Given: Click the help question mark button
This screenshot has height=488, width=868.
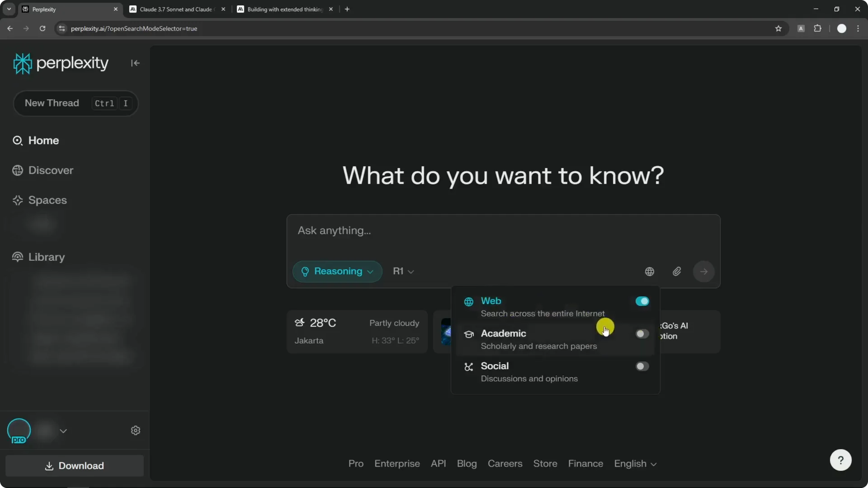Looking at the screenshot, I should coord(840,460).
